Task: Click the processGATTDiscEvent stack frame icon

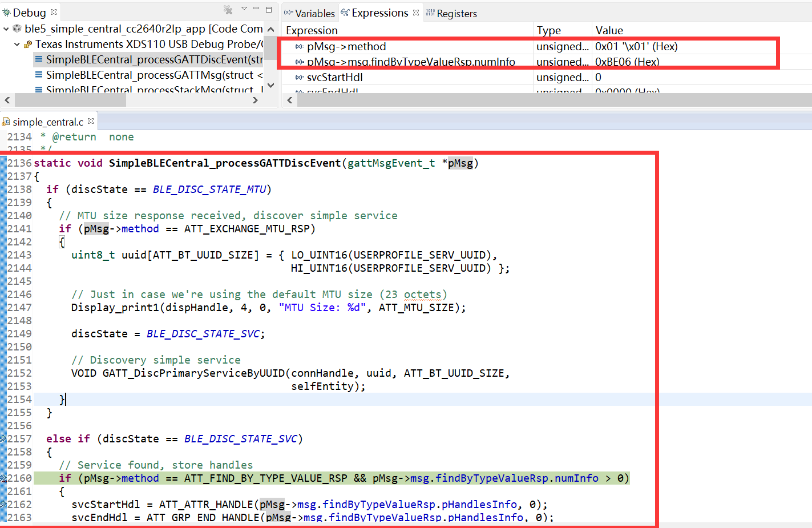Action: pyautogui.click(x=39, y=59)
